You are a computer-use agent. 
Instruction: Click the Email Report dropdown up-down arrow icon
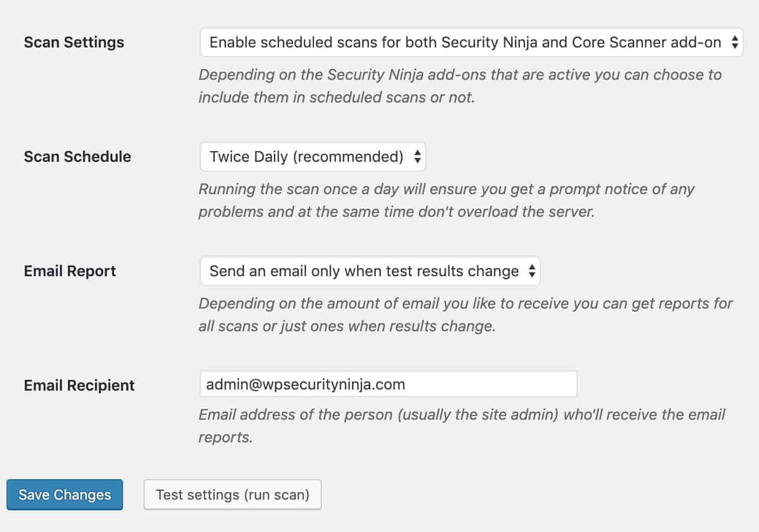point(532,271)
